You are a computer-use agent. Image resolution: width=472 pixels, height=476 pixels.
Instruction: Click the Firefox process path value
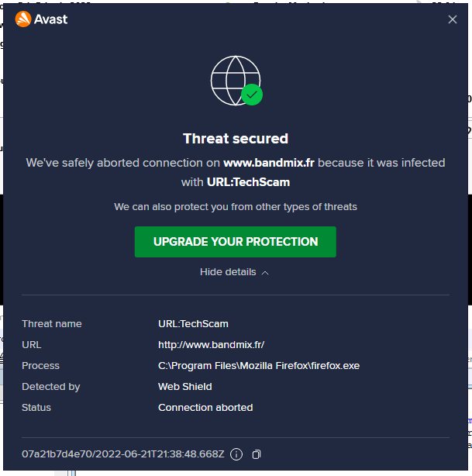[x=259, y=365]
